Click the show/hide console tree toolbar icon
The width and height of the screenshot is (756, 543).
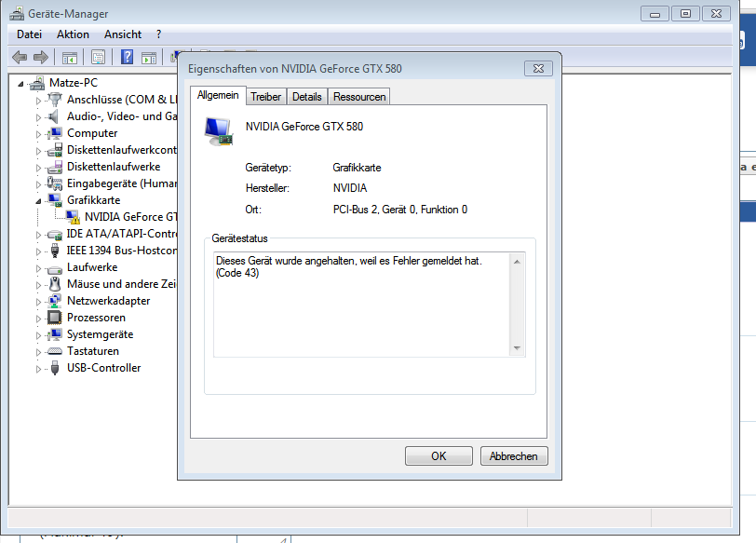point(70,58)
